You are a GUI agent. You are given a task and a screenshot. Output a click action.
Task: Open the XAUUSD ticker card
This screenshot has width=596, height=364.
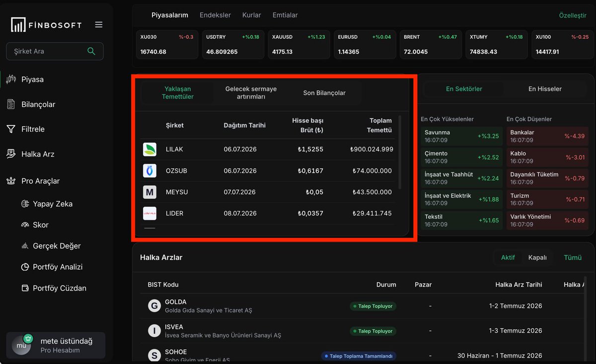pos(299,44)
